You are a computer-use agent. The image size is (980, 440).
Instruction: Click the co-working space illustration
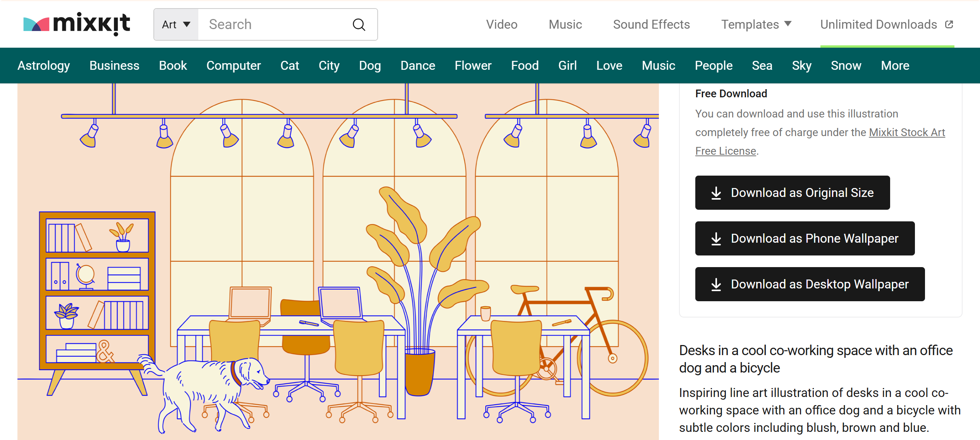(338, 262)
